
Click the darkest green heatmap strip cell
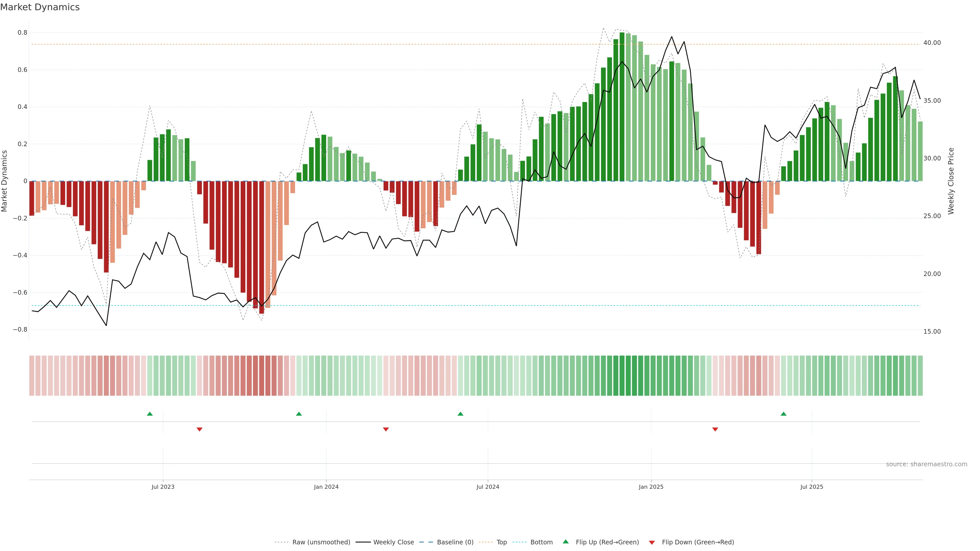[622, 375]
